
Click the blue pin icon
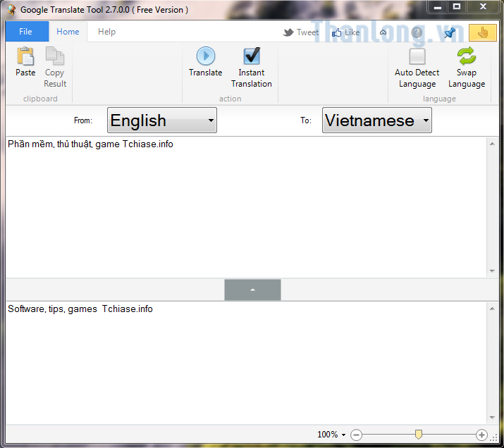449,32
